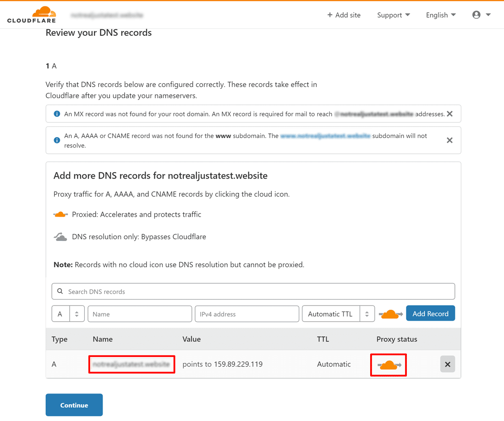Click the Continue button
Image resolution: width=504 pixels, height=421 pixels.
[x=74, y=405]
